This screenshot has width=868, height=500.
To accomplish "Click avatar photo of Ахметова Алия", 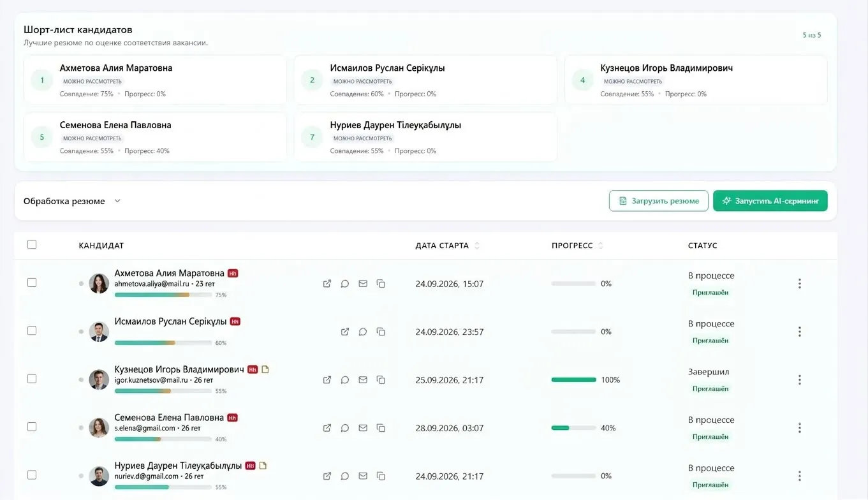I will [x=99, y=284].
